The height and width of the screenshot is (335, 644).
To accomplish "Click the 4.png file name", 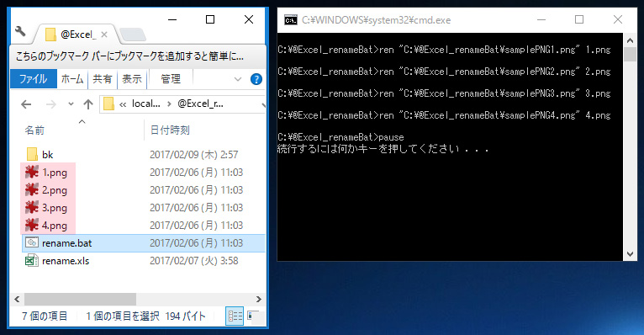I will [55, 226].
